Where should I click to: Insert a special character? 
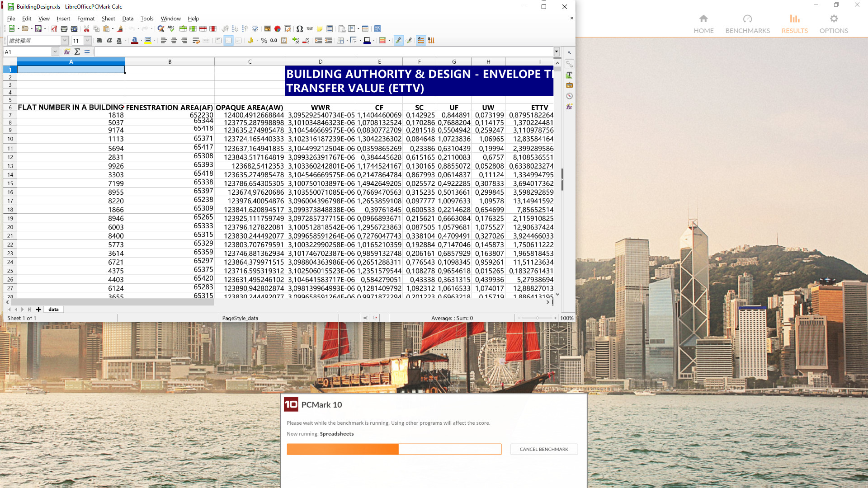click(299, 28)
